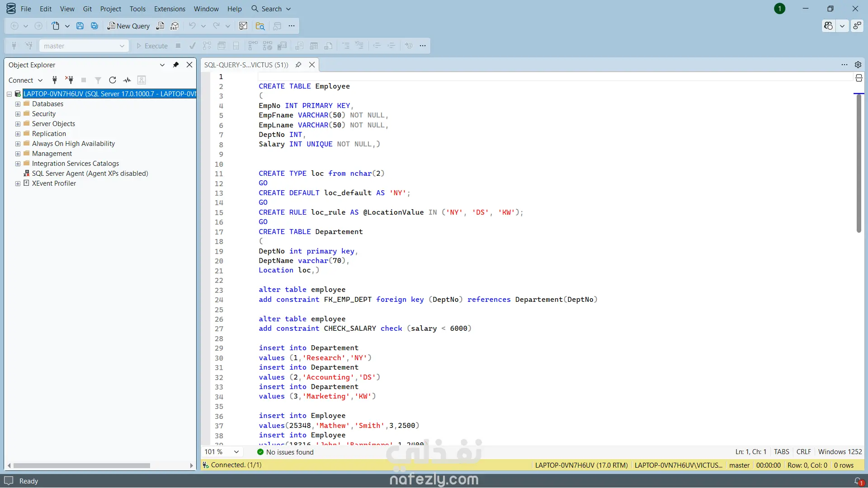Select the XEvent Profiler node
Image resolution: width=868 pixels, height=488 pixels.
click(x=54, y=183)
